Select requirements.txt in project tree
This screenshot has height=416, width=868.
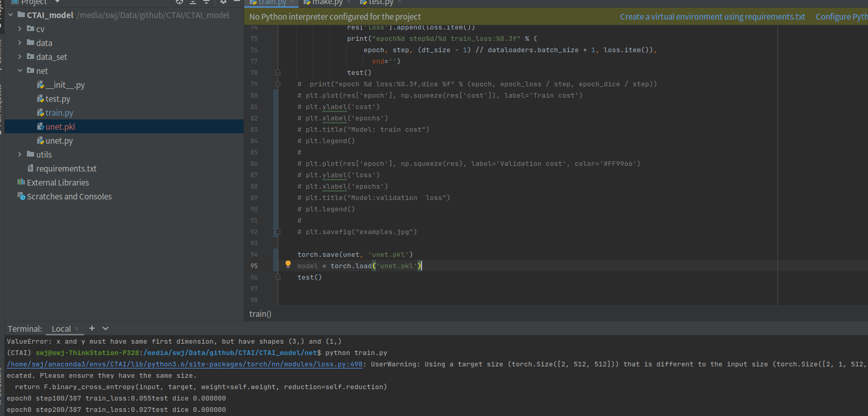(66, 168)
